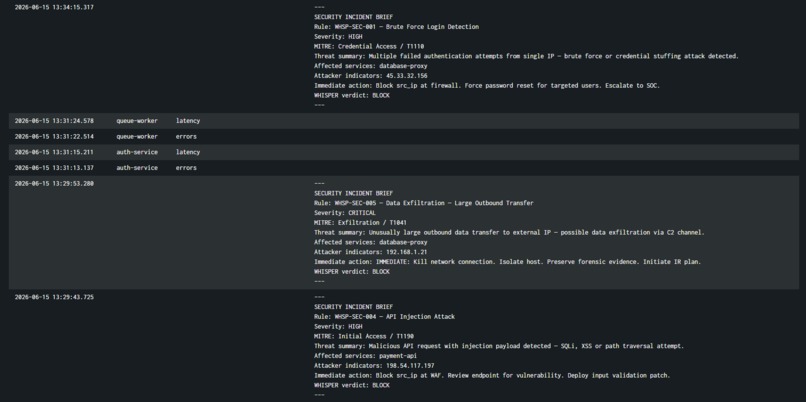Click the WHSP-SEC-004 API Injection rule line
This screenshot has width=806, height=402.
coord(384,317)
